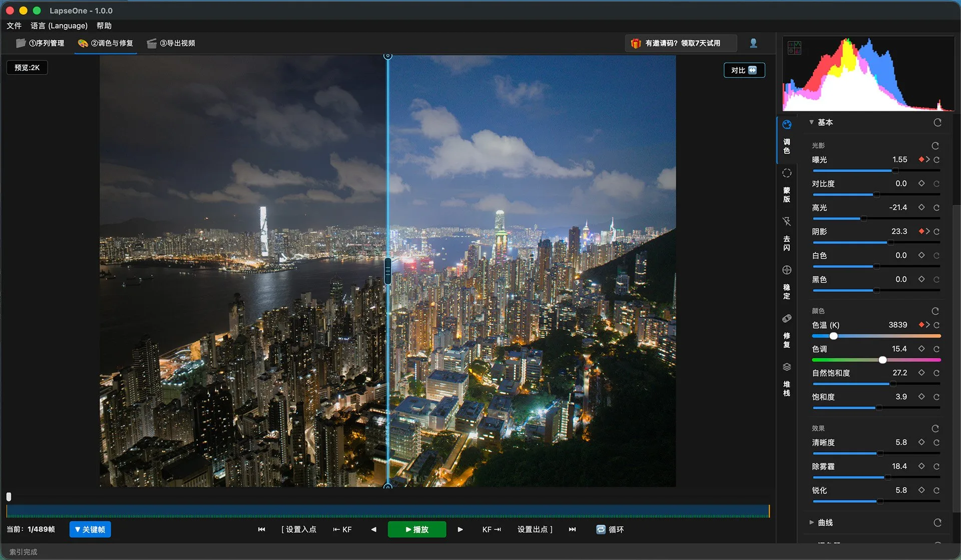
Task: Reset the 阴影 shadows value
Action: point(936,232)
